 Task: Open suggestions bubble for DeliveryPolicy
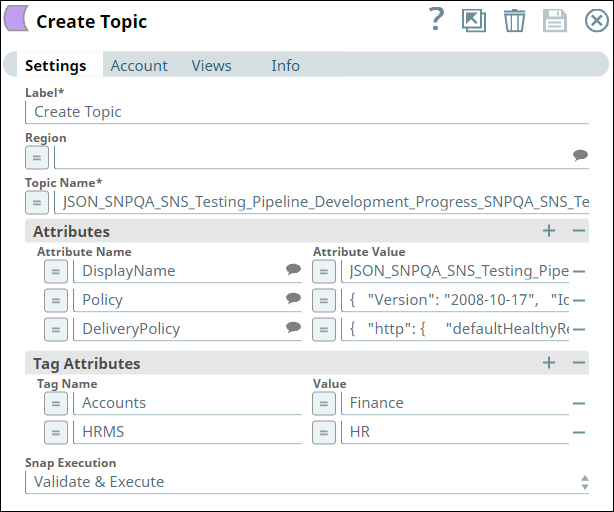(x=293, y=327)
